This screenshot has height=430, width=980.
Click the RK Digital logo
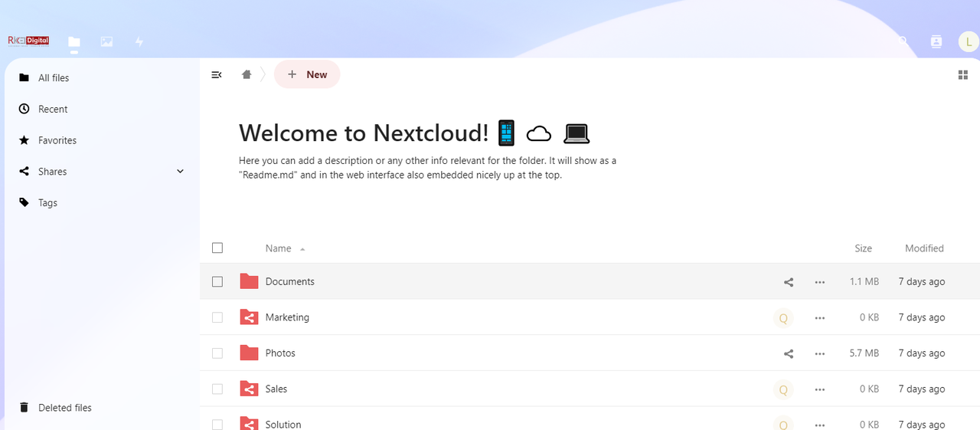(x=28, y=41)
